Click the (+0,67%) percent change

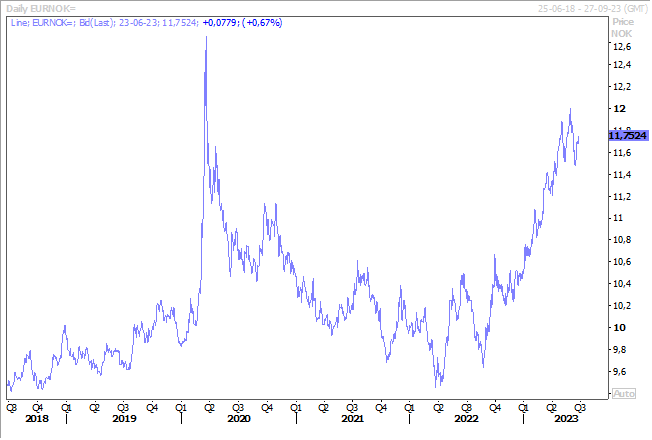pyautogui.click(x=262, y=22)
